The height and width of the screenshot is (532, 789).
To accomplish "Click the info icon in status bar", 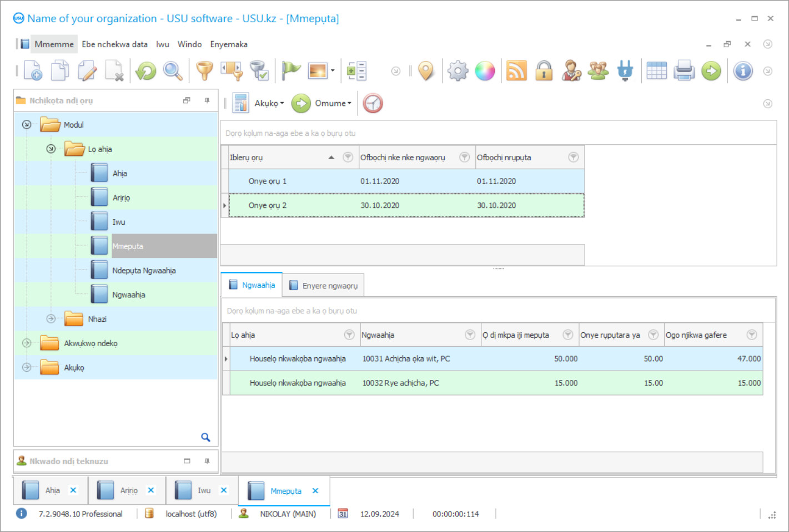I will (21, 513).
